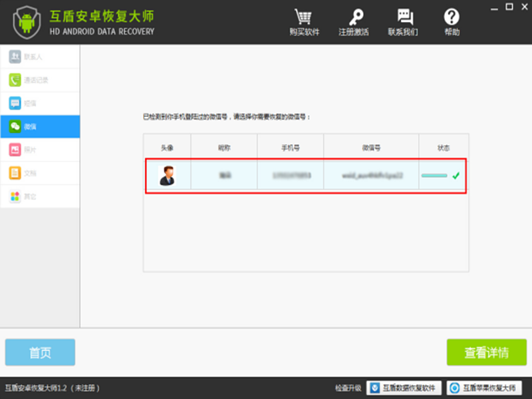Click the blue SMS bubble icon
The width and height of the screenshot is (532, 399).
(15, 103)
